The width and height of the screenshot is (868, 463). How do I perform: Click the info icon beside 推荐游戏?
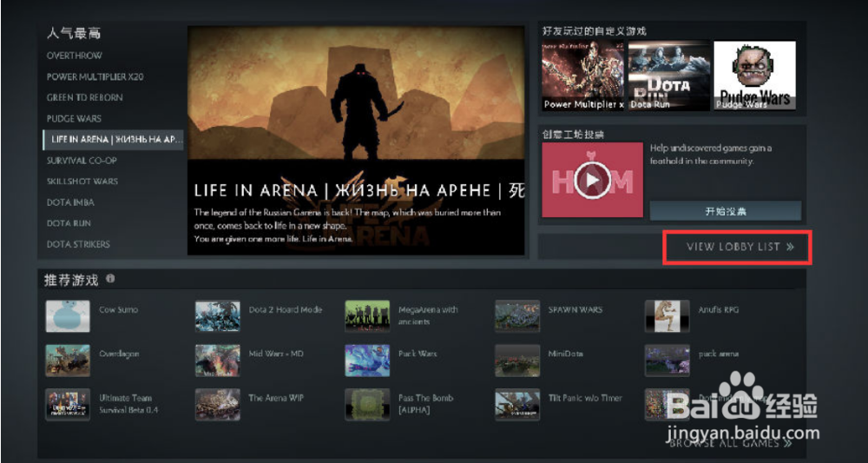tap(111, 279)
